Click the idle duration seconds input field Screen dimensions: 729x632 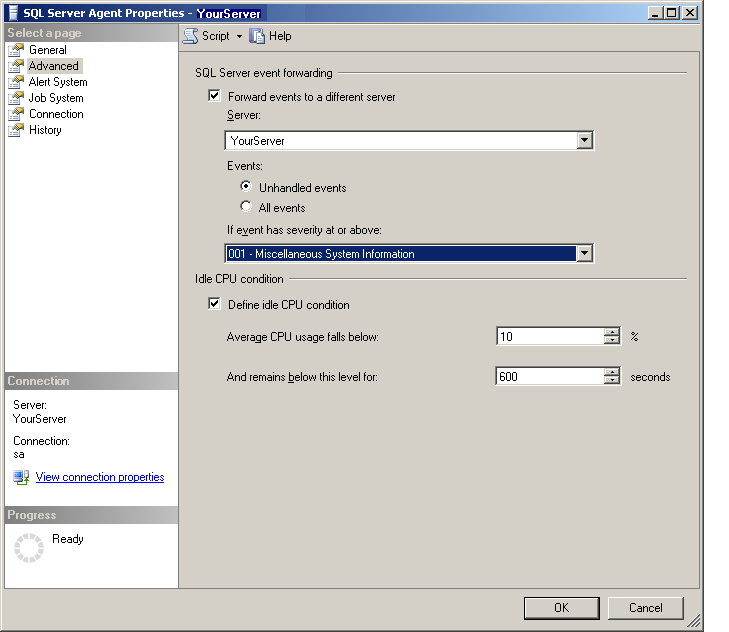coord(550,377)
